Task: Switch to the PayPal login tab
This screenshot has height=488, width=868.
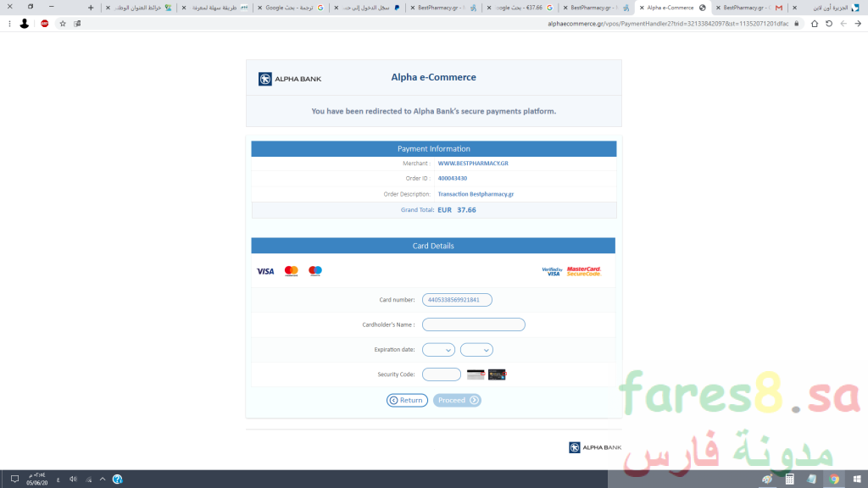Action: (368, 8)
